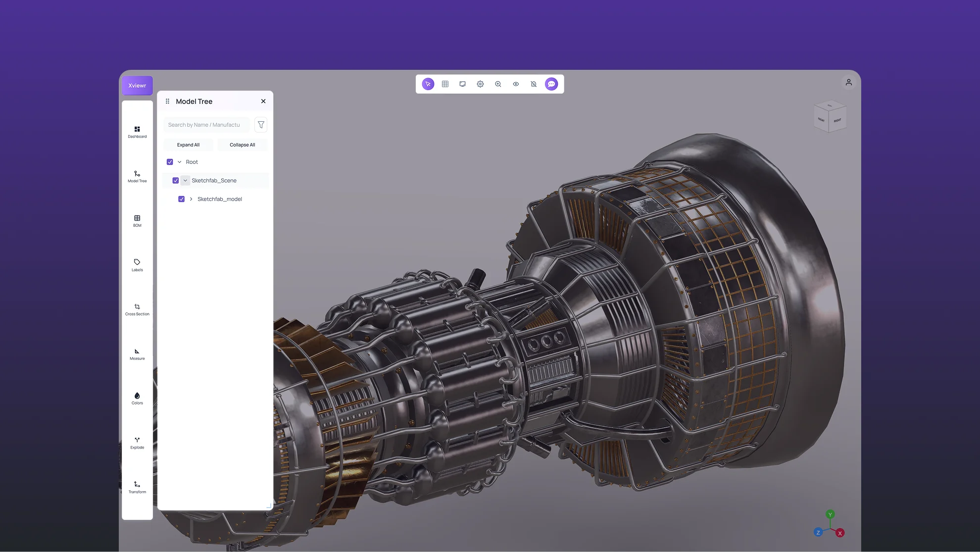Expand the Sketchfab_model node chevron

pyautogui.click(x=191, y=199)
